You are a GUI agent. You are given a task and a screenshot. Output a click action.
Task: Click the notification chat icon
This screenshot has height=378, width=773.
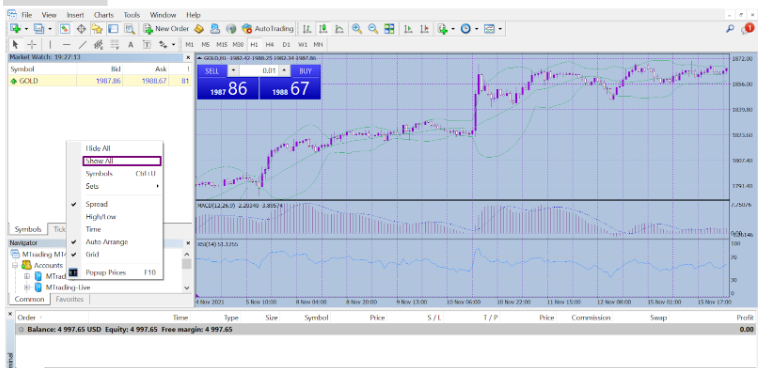click(747, 29)
